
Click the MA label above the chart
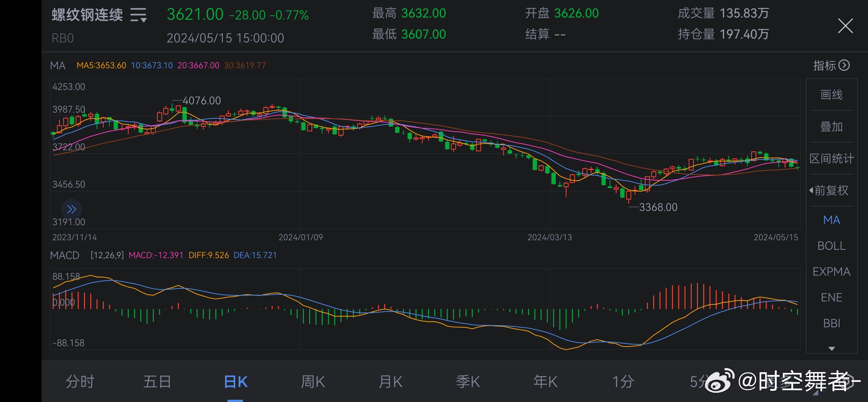pyautogui.click(x=58, y=65)
